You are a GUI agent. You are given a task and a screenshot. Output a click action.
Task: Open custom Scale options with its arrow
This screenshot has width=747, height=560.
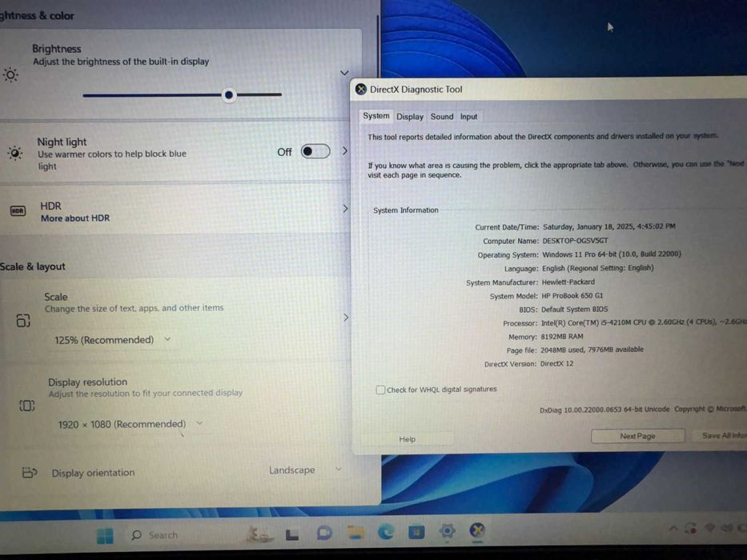click(x=346, y=317)
